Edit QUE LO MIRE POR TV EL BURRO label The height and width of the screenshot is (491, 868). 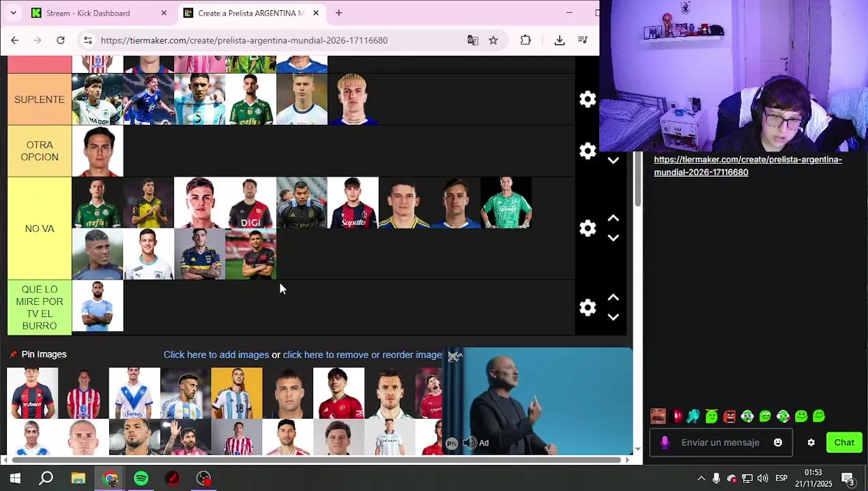point(40,308)
